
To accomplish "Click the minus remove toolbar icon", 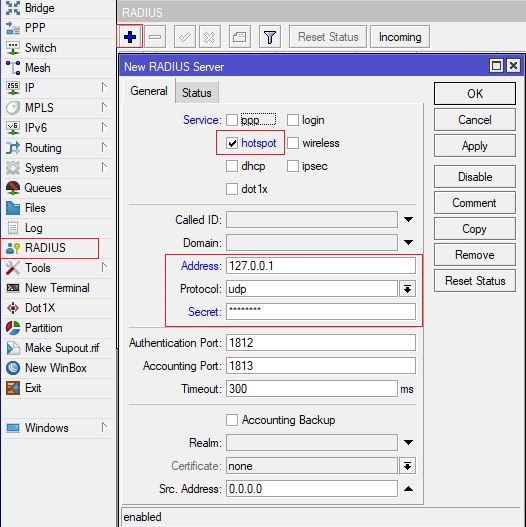I will [155, 37].
